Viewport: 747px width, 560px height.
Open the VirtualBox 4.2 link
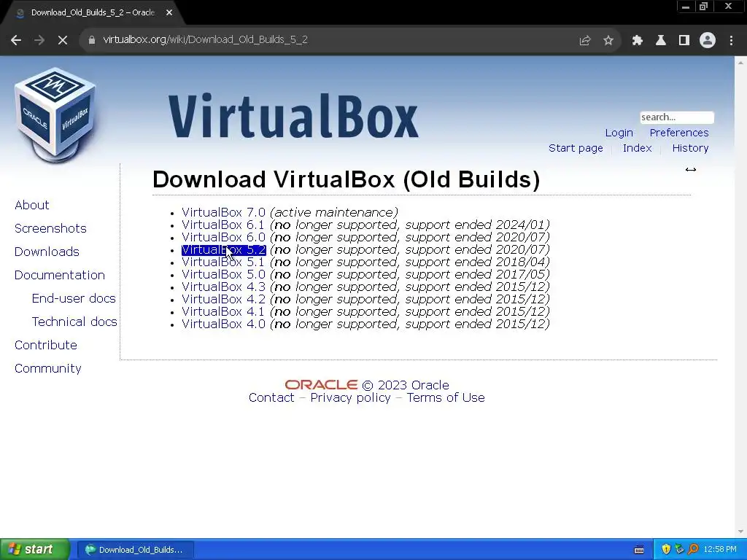(x=223, y=299)
